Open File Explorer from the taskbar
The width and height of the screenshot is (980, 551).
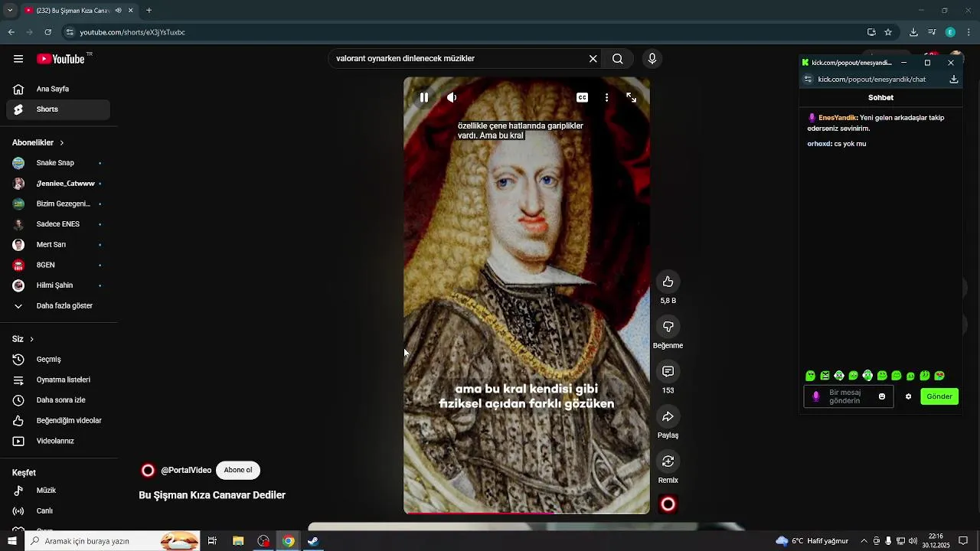pos(238,541)
